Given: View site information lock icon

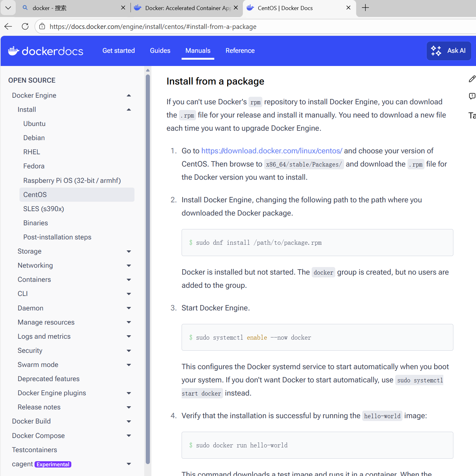Looking at the screenshot, I should coord(42,26).
